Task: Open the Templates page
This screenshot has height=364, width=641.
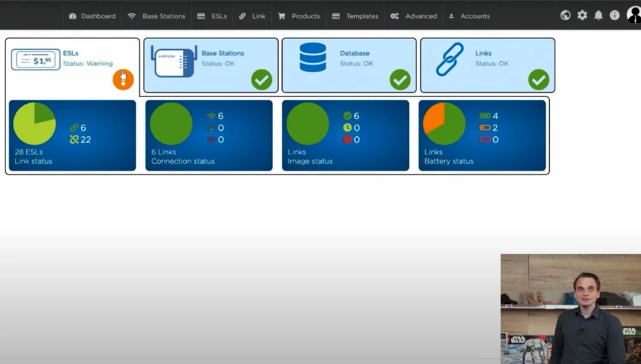Action: click(355, 16)
